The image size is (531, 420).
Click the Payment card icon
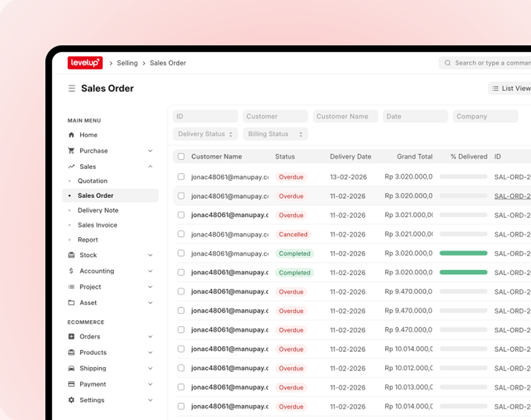click(x=71, y=384)
